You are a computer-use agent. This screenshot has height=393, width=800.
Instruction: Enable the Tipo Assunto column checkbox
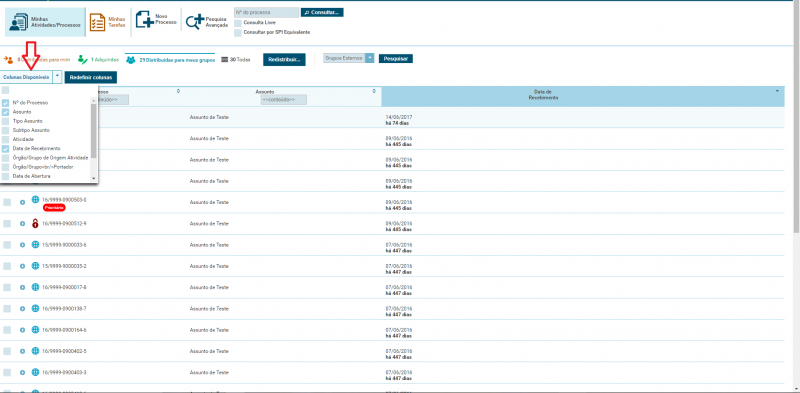pyautogui.click(x=6, y=121)
